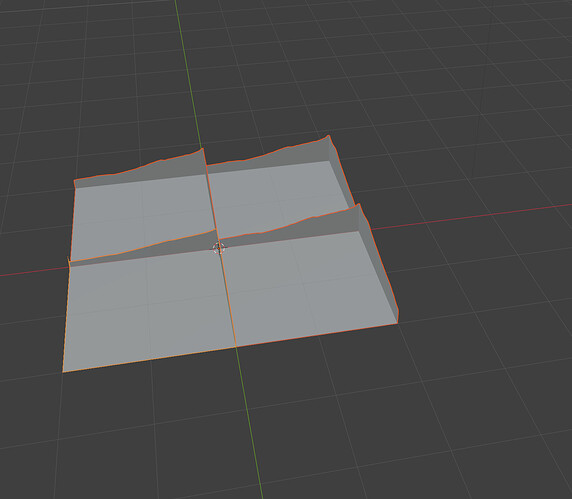Viewport: 572px width, 499px height.
Task: Click the 3D cursor at mesh center
Action: (x=219, y=248)
